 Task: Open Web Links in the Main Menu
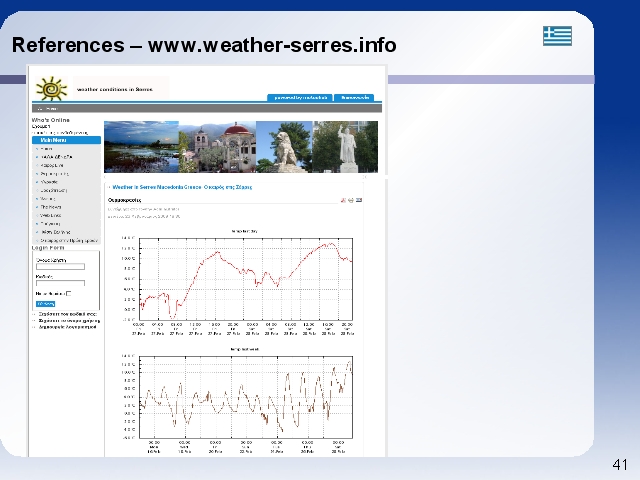pyautogui.click(x=51, y=215)
